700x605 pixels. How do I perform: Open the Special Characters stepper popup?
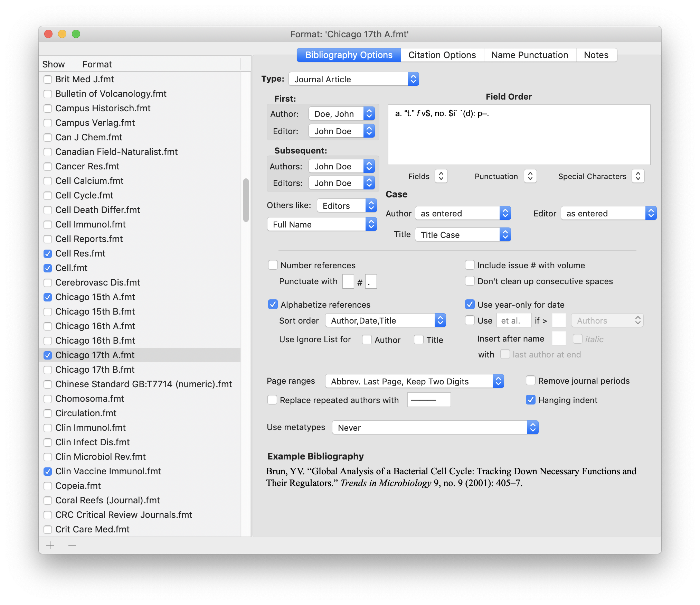click(638, 176)
